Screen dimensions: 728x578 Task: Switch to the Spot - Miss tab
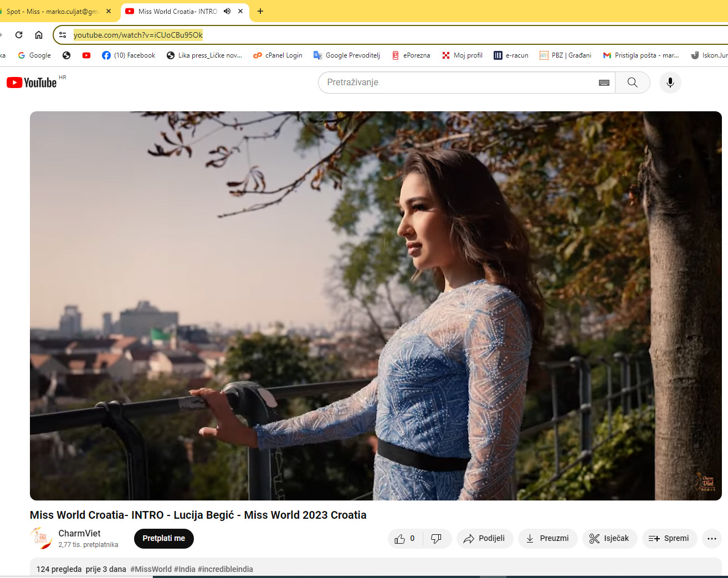point(53,11)
